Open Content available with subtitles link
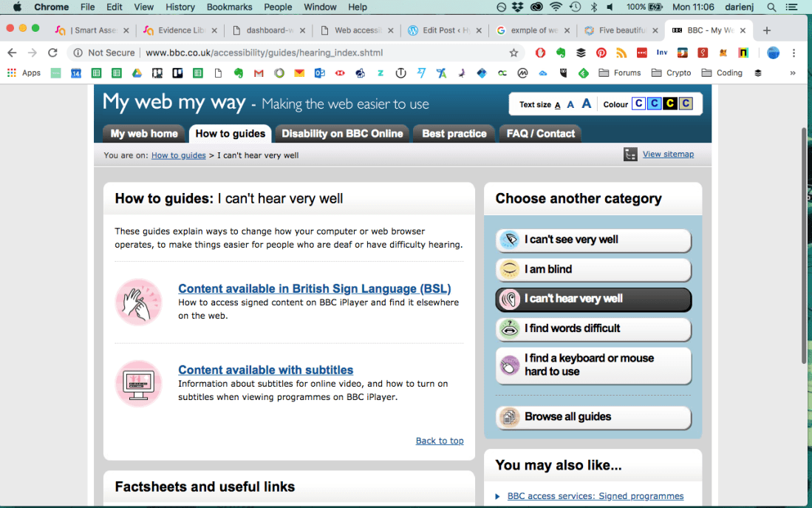This screenshot has height=508, width=812. point(265,370)
